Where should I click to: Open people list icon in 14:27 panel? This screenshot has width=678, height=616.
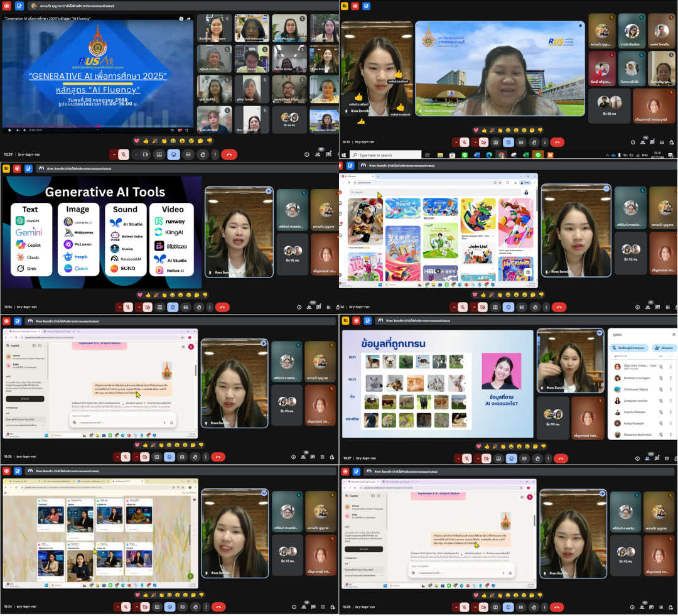point(647,458)
